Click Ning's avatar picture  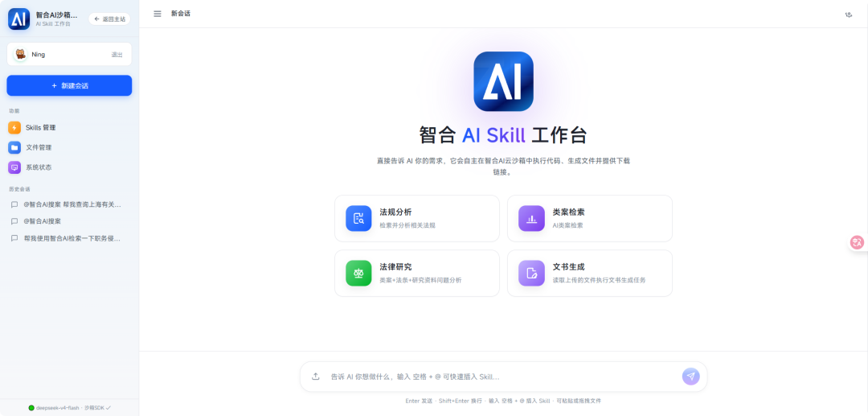pyautogui.click(x=20, y=54)
